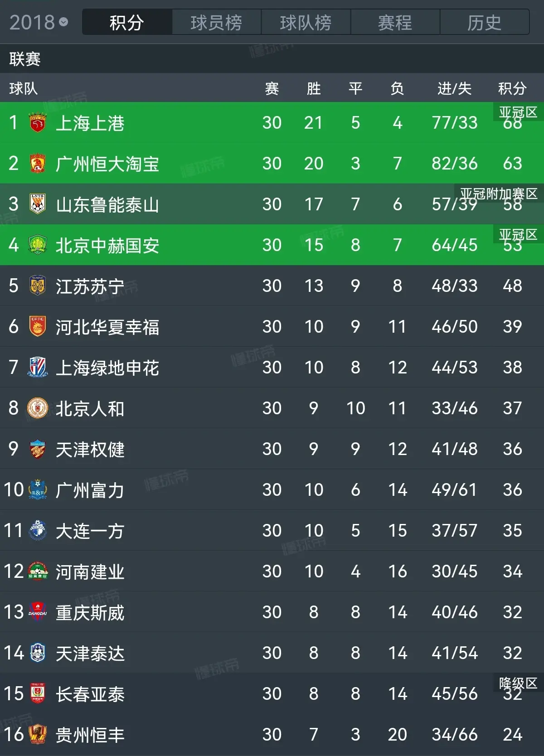Click the 山东鲁能泰山 team crest

38,204
